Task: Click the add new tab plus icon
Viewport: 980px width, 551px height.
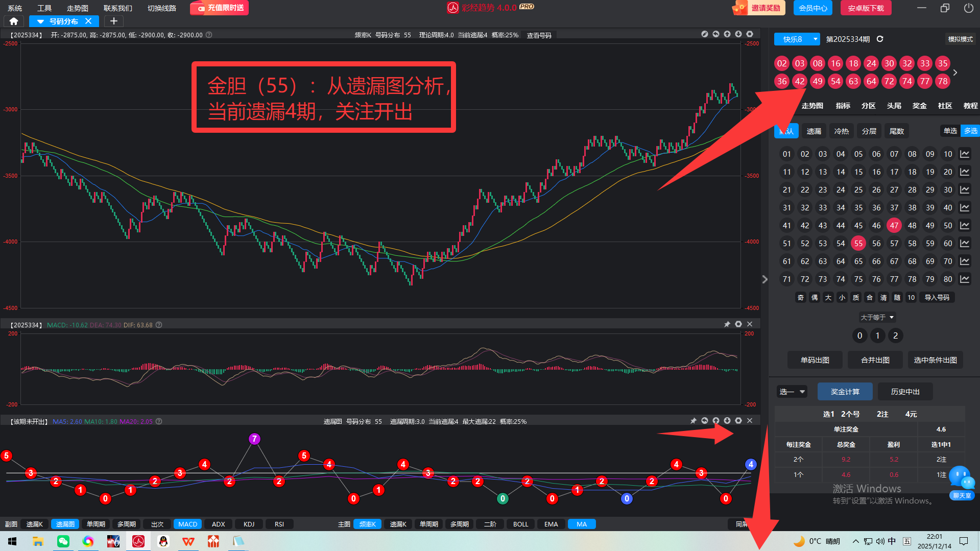Action: pyautogui.click(x=114, y=21)
